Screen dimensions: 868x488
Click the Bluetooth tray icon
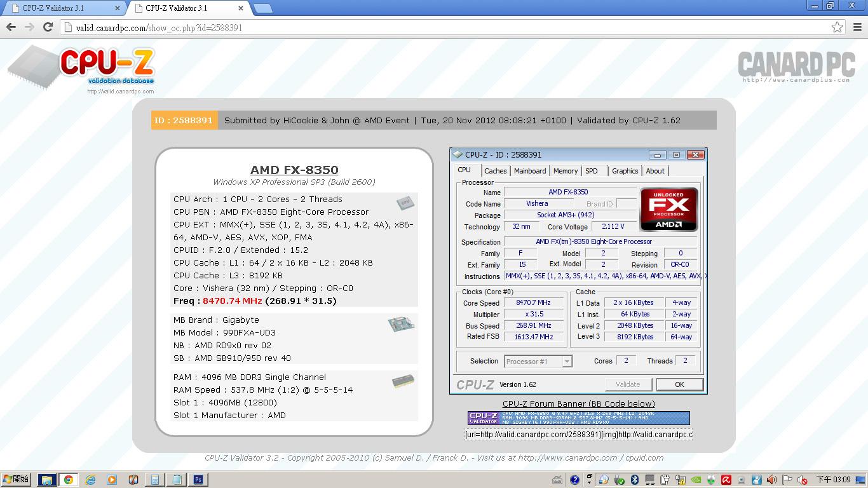635,480
